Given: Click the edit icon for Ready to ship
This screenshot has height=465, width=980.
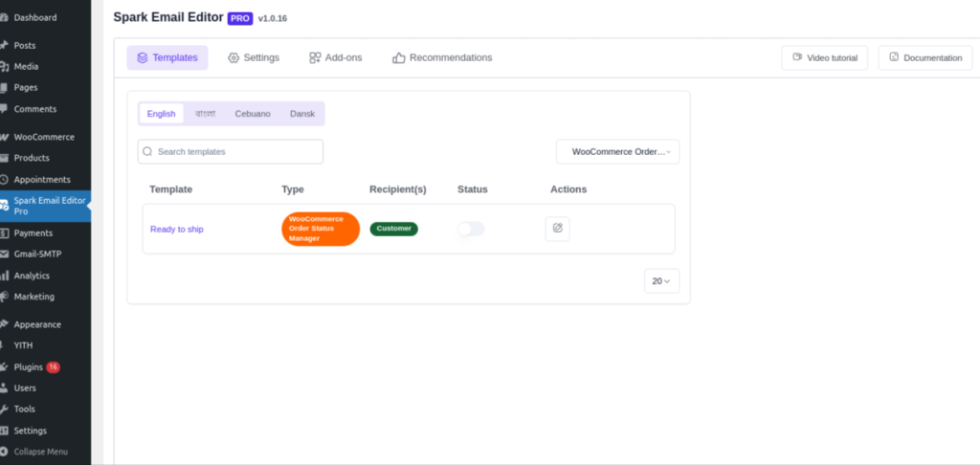Looking at the screenshot, I should pos(558,229).
